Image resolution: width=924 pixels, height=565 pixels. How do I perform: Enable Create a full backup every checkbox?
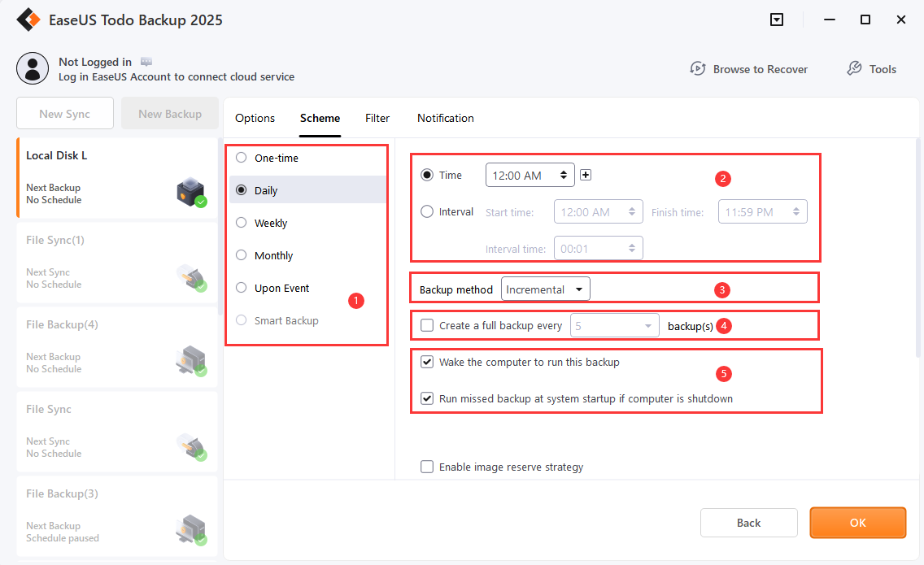pos(427,325)
